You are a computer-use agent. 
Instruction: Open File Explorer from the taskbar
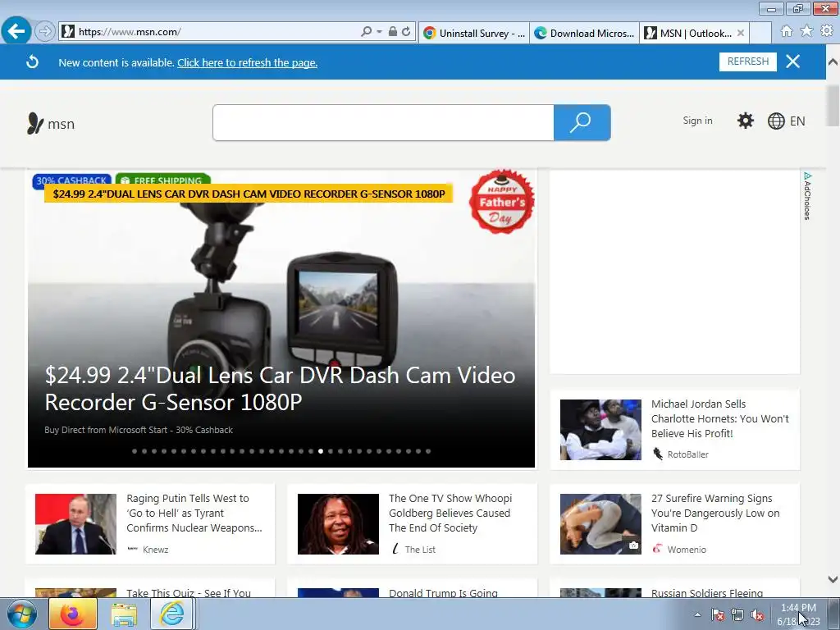123,614
